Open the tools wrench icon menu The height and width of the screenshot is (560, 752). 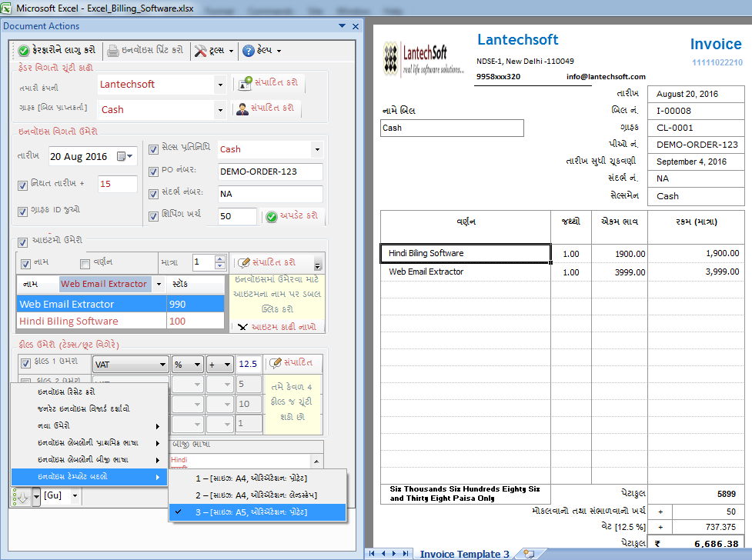tap(200, 51)
